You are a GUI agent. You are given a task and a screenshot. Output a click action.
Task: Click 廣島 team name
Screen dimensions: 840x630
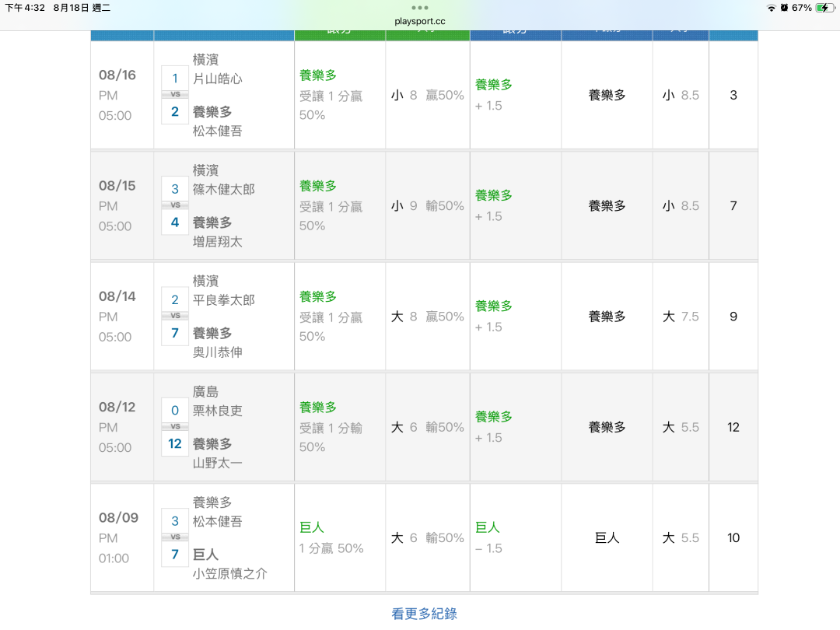point(205,391)
